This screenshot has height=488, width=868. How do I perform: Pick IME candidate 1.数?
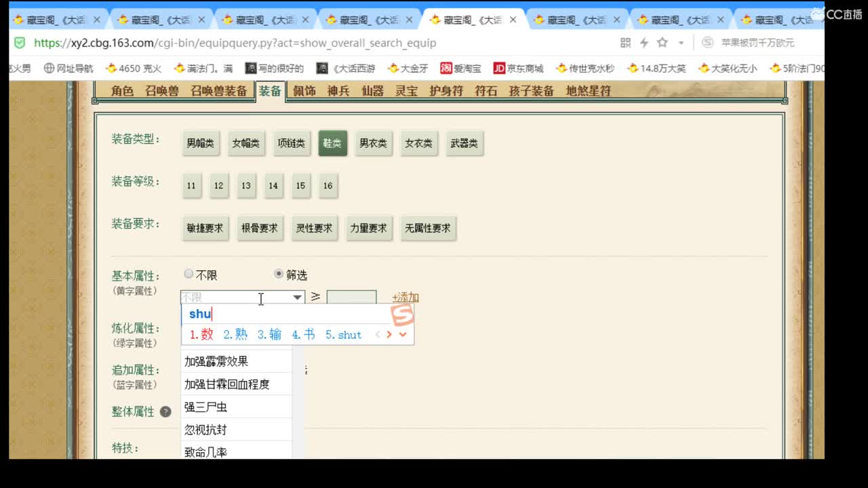(x=201, y=334)
